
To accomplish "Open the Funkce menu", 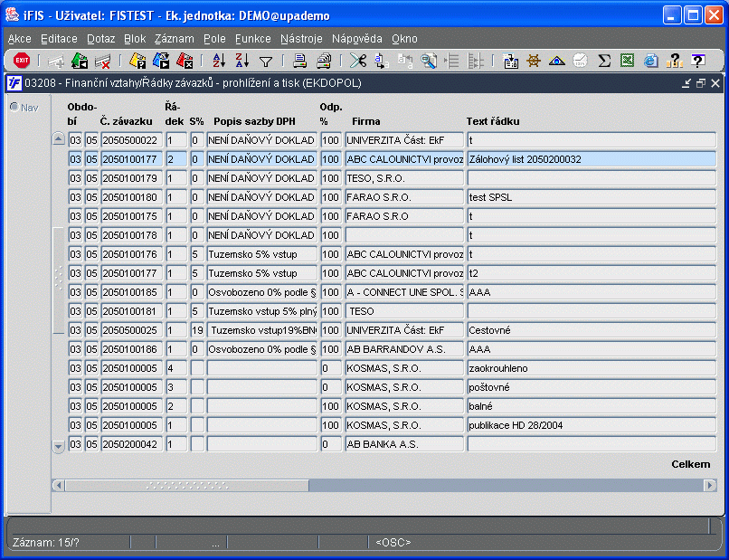I will [253, 39].
